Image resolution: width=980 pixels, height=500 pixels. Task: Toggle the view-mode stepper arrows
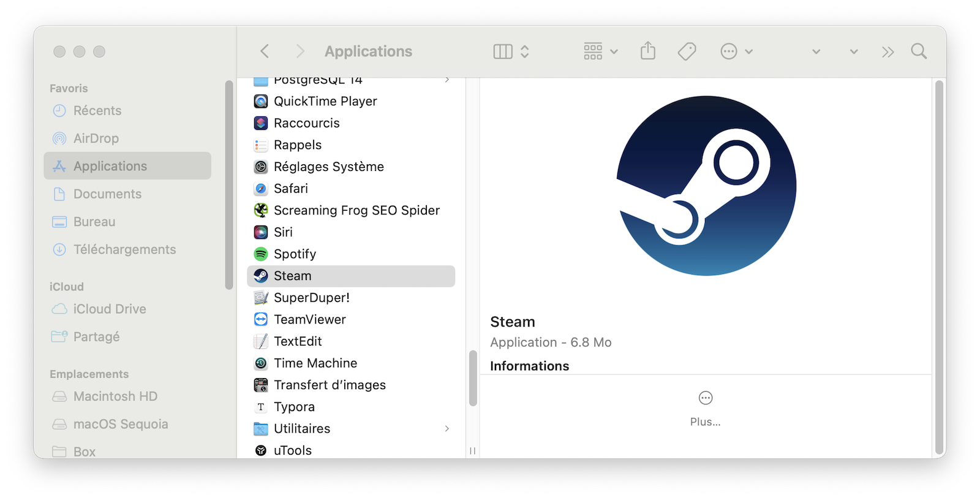click(x=525, y=51)
